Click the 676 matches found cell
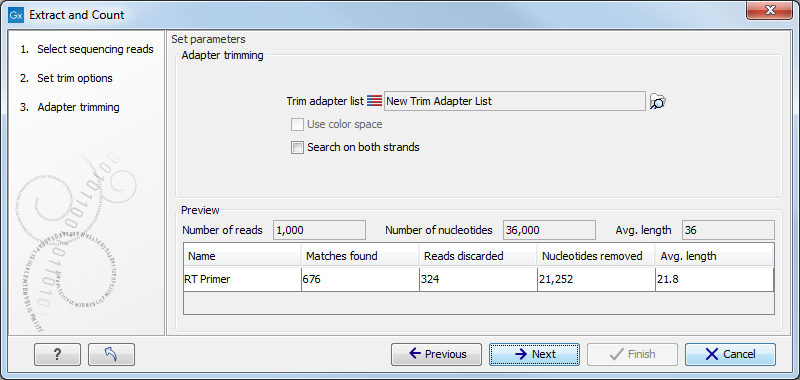Screen dimensions: 800x380 [x=360, y=279]
